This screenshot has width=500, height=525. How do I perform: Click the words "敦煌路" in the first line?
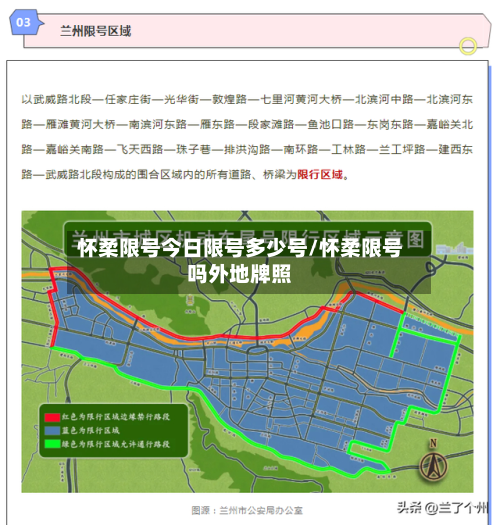pos(229,99)
